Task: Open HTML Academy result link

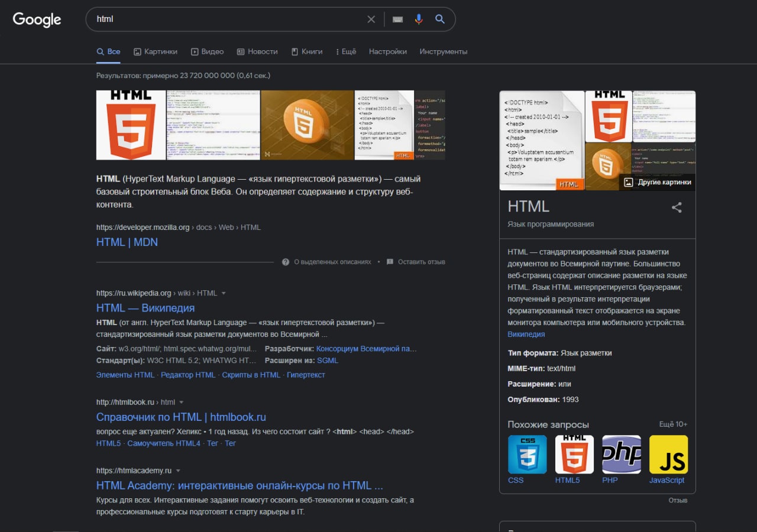Action: [x=240, y=486]
